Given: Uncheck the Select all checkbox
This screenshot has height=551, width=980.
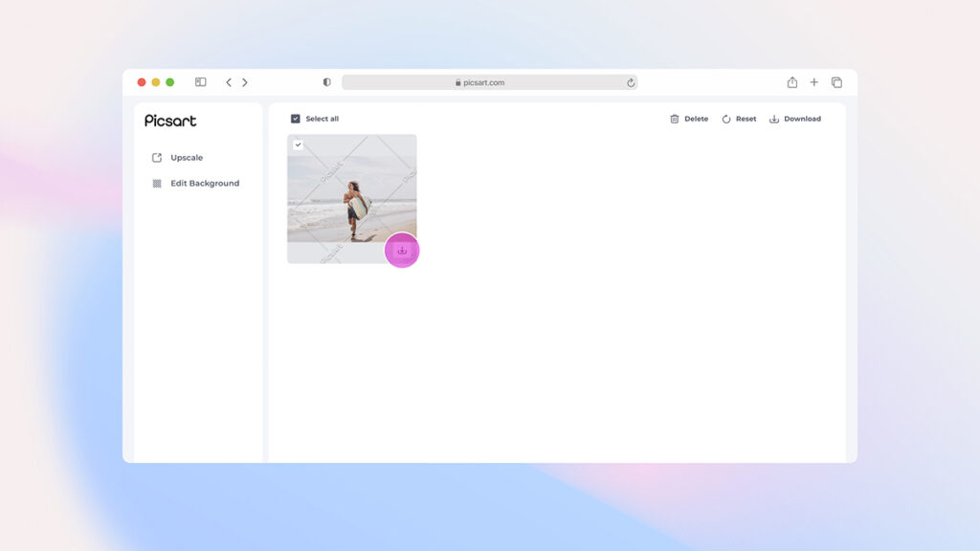Looking at the screenshot, I should 295,119.
